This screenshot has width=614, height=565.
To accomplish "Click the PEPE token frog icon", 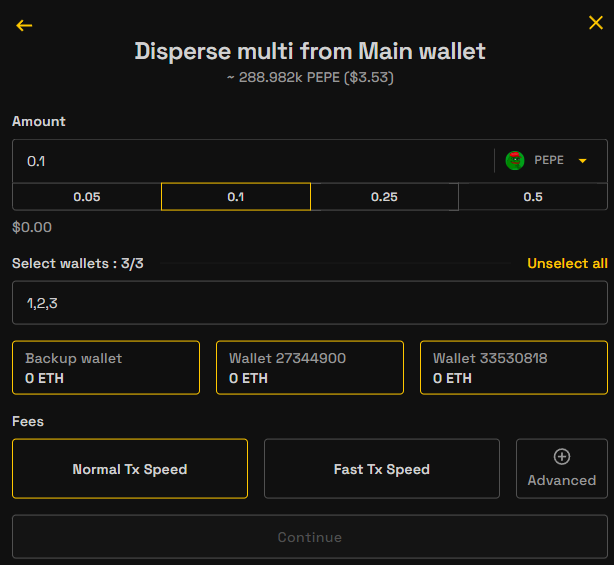I will pos(515,161).
